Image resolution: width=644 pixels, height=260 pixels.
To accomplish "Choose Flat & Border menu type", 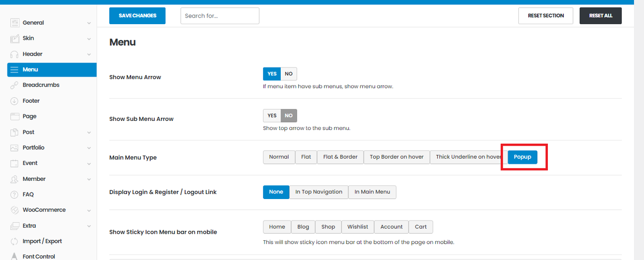I will click(340, 157).
